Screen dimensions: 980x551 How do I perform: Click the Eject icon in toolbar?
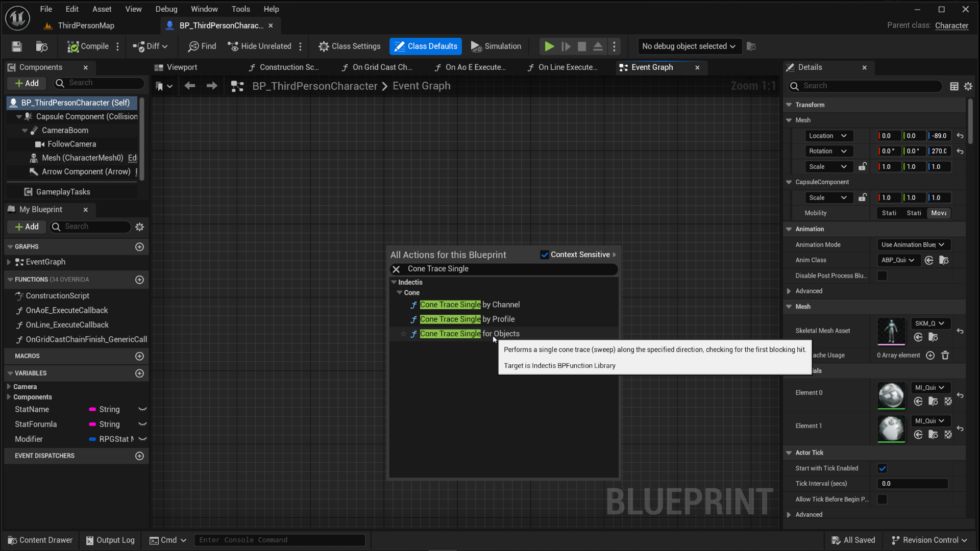point(598,46)
